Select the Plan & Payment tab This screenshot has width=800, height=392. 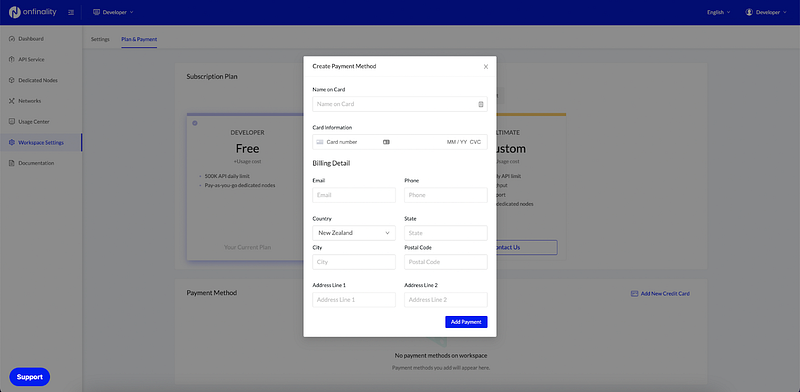point(139,39)
